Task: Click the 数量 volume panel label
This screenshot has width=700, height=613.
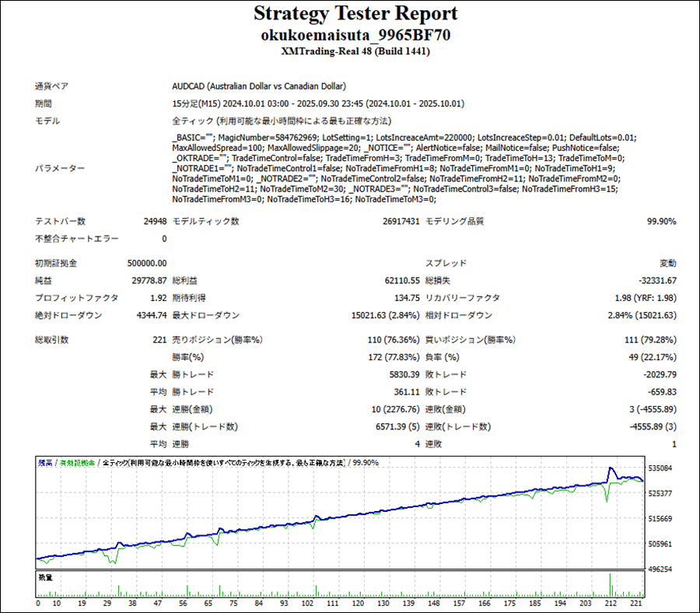Action: (x=45, y=577)
